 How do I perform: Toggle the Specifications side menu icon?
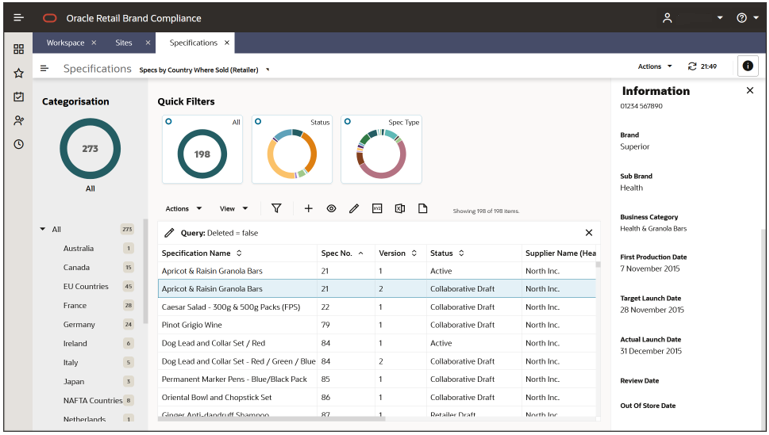(x=44, y=68)
